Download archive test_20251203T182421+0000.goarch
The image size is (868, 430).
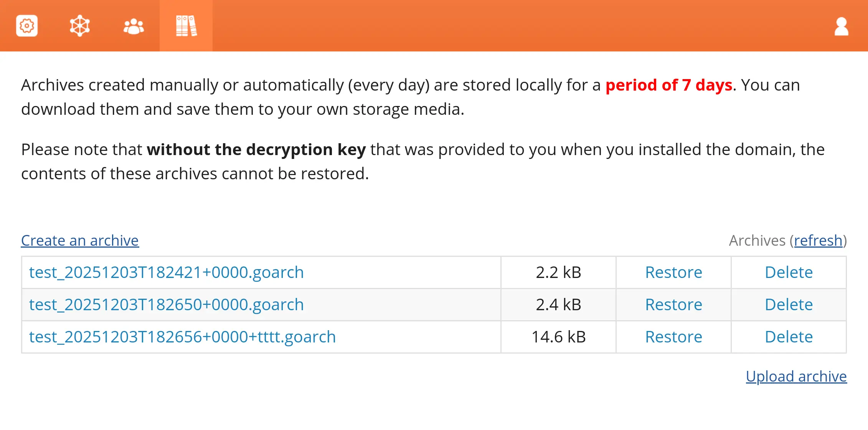(x=166, y=273)
